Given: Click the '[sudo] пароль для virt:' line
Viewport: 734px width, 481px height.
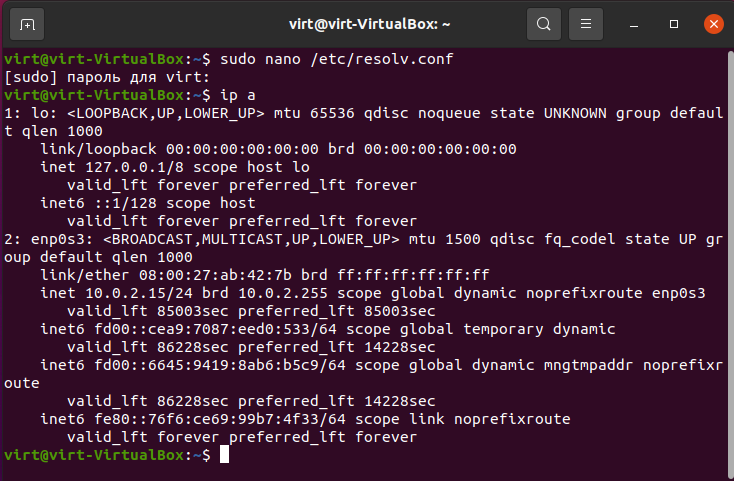Looking at the screenshot, I should tap(107, 78).
